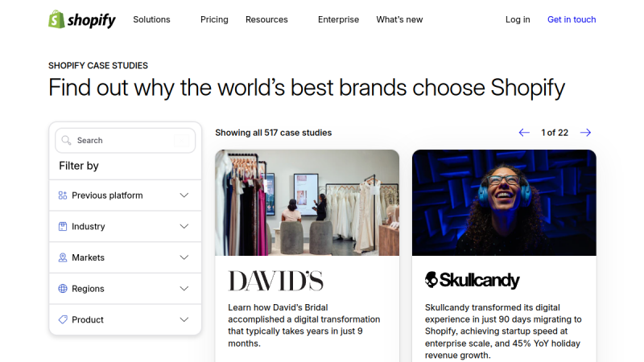This screenshot has width=644, height=362.
Task: Expand the Regions filter chevron
Action: pyautogui.click(x=184, y=289)
